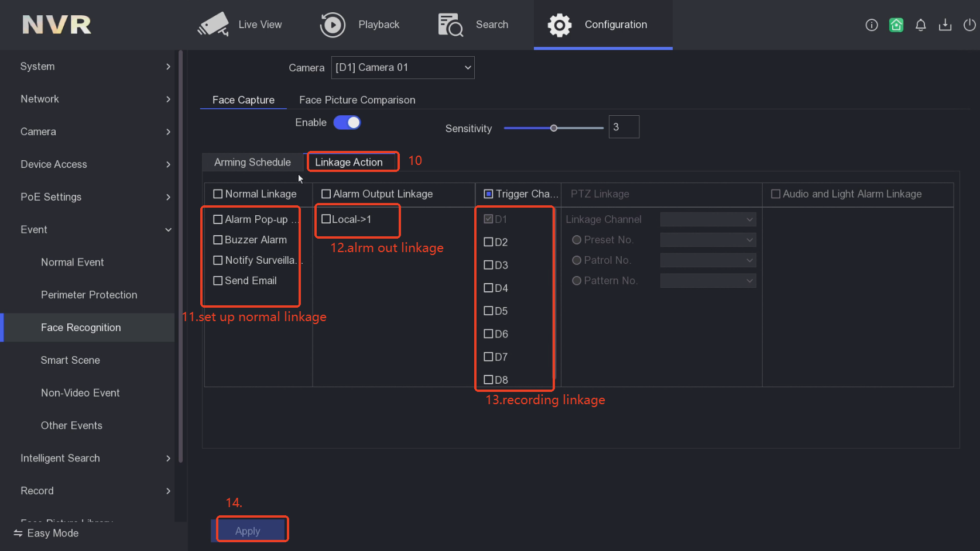Open the info icon in top bar

tap(872, 25)
